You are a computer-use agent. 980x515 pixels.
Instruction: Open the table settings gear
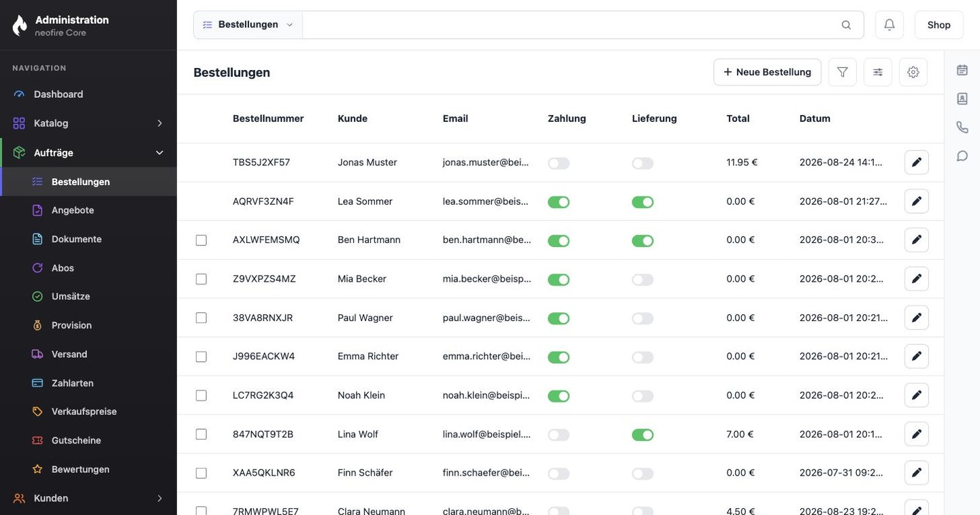[913, 72]
